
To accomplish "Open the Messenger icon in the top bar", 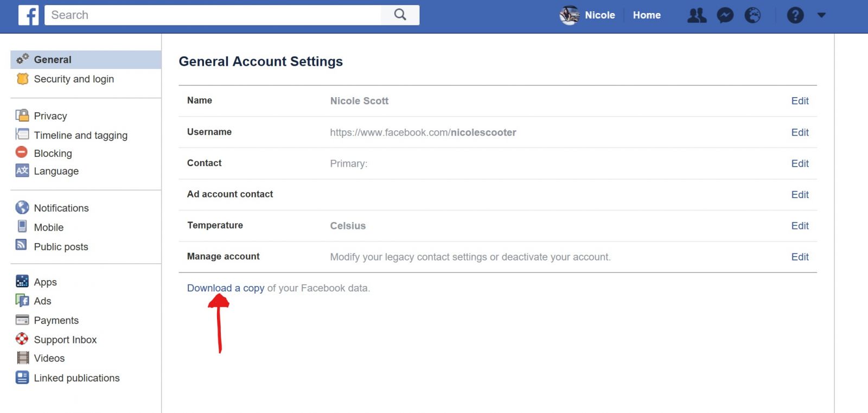I will point(725,15).
